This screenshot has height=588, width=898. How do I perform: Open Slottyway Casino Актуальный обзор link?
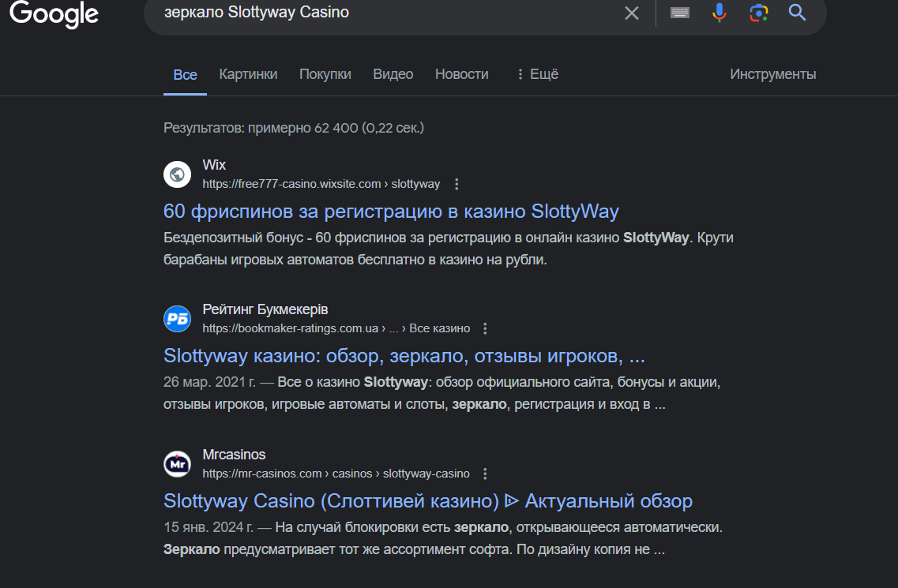(428, 501)
